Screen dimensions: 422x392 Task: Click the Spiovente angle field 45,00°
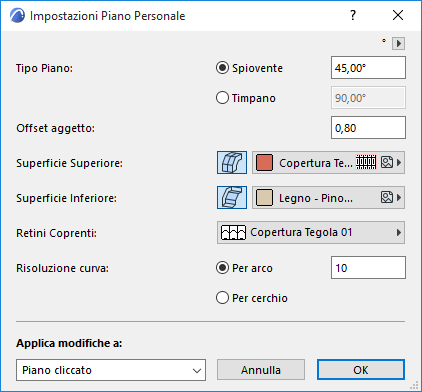pos(368,68)
